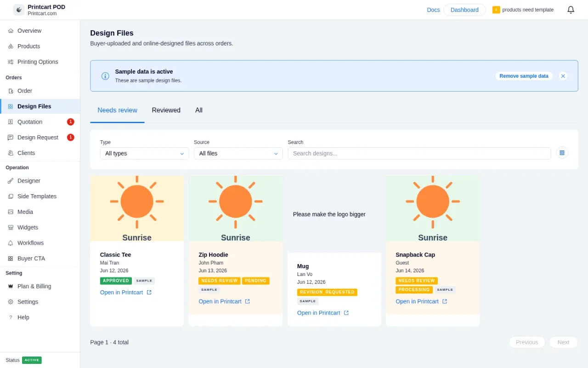Switch to the Reviewed tab
588x368 pixels.
166,110
